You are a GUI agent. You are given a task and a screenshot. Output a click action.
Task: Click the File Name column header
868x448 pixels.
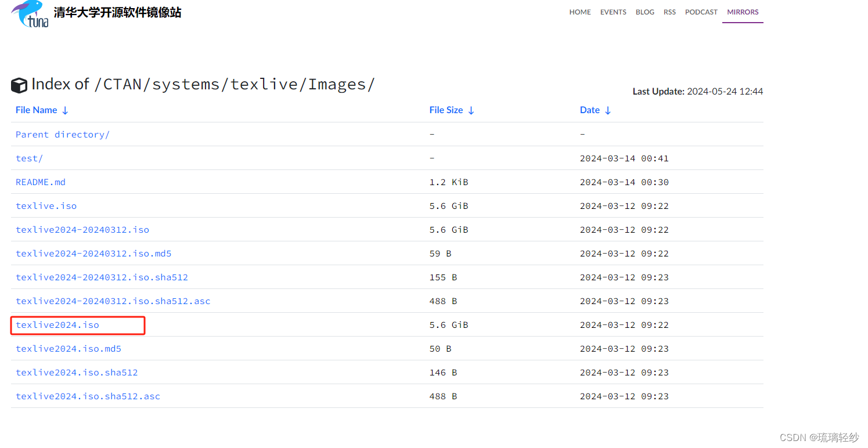pyautogui.click(x=37, y=110)
